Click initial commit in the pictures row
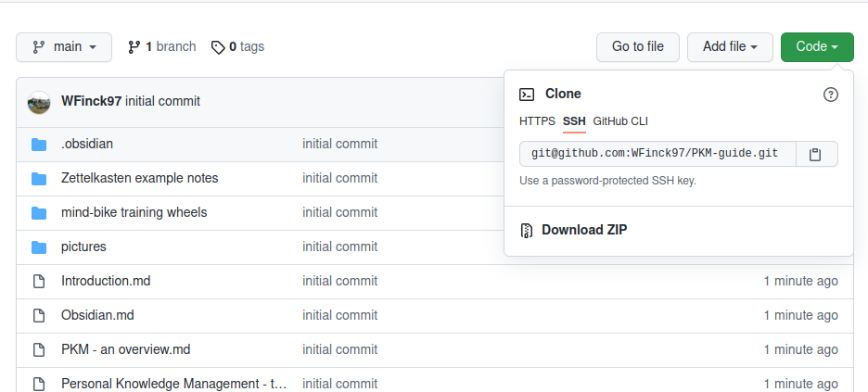 pos(340,247)
